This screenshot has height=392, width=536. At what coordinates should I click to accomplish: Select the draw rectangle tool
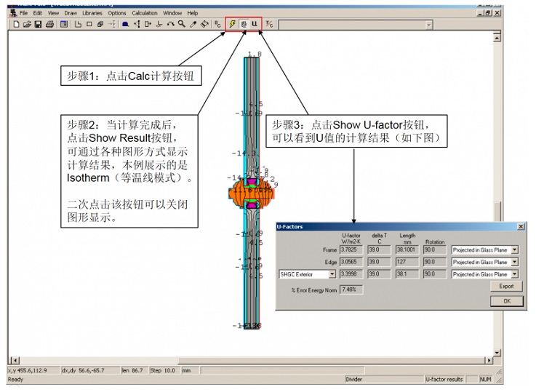pyautogui.click(x=89, y=24)
